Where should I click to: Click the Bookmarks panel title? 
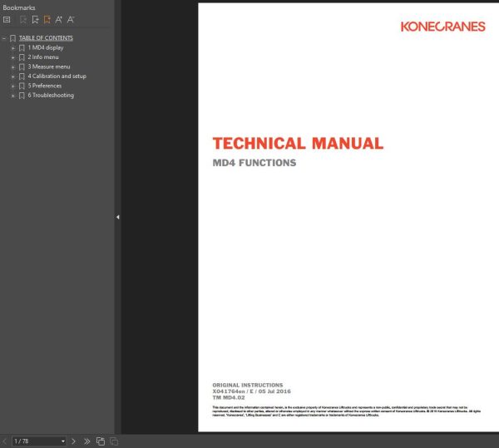pos(19,7)
